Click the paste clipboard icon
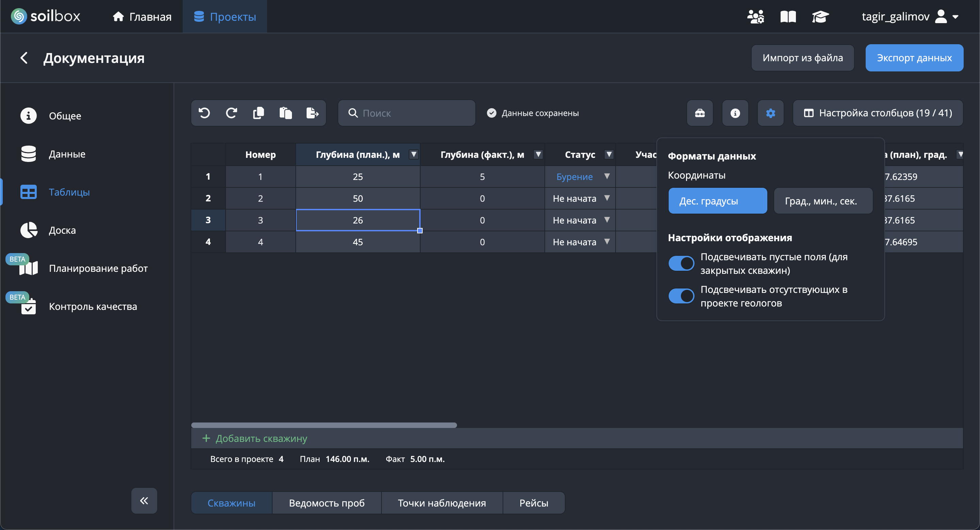The image size is (980, 530). tap(285, 113)
